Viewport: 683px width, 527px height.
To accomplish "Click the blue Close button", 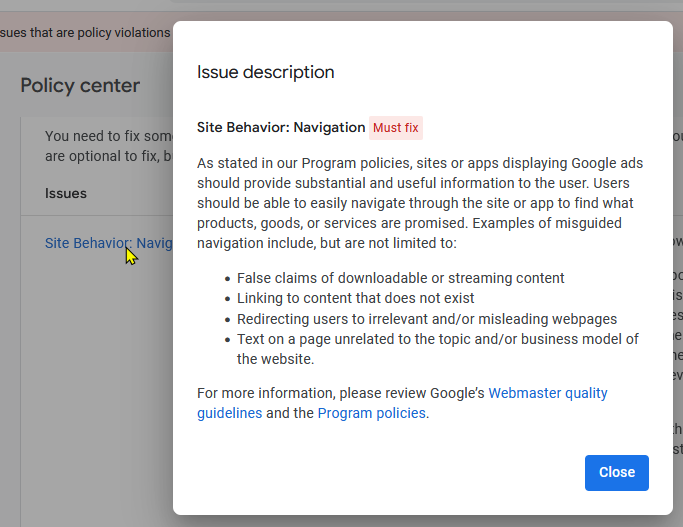I will click(x=616, y=473).
